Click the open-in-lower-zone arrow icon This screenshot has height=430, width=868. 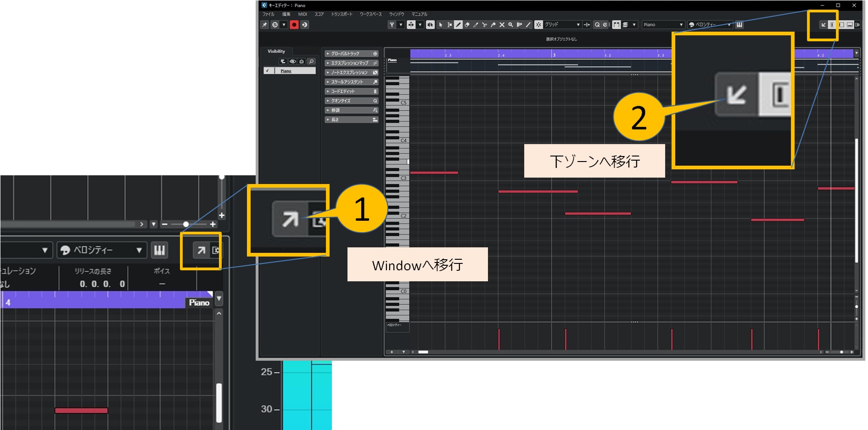pyautogui.click(x=823, y=25)
